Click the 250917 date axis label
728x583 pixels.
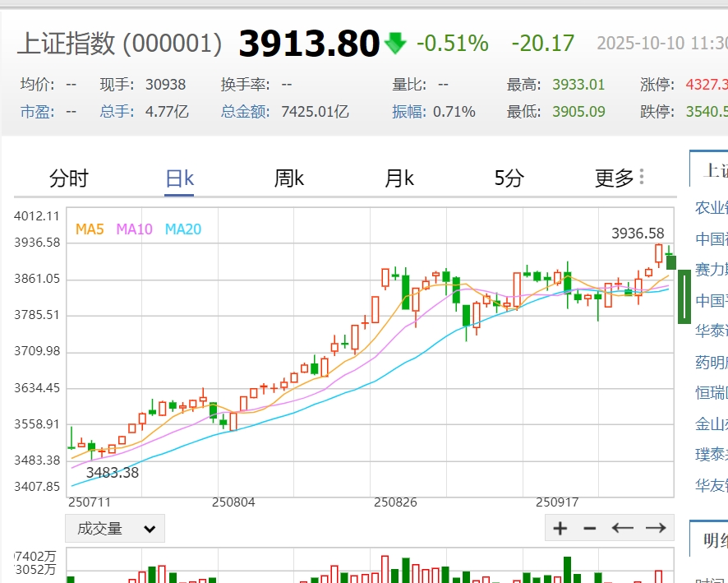tap(557, 502)
